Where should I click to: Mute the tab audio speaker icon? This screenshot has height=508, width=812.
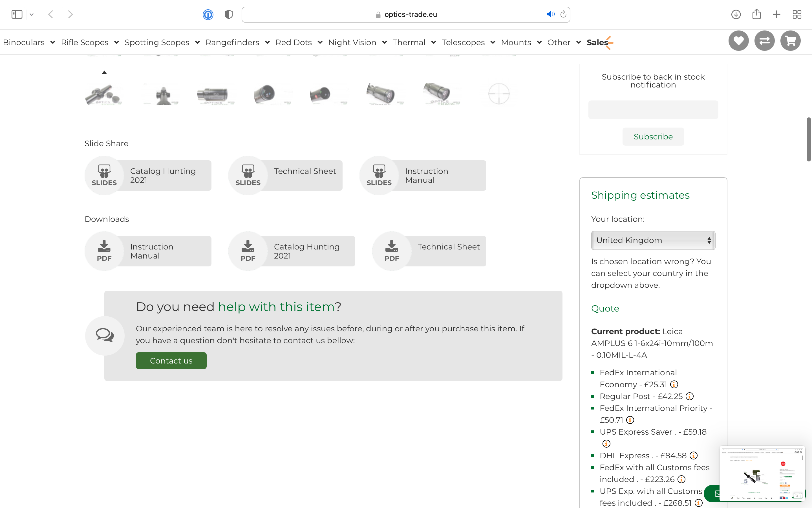(551, 14)
